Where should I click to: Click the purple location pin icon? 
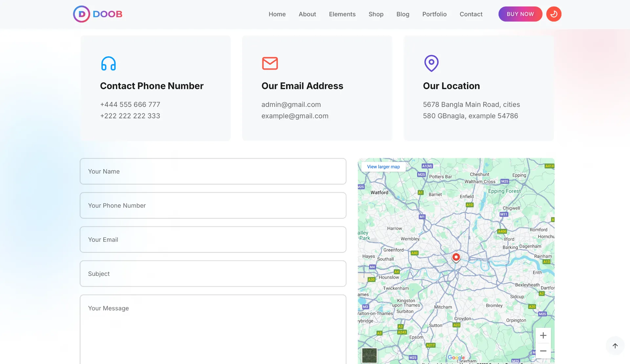431,63
